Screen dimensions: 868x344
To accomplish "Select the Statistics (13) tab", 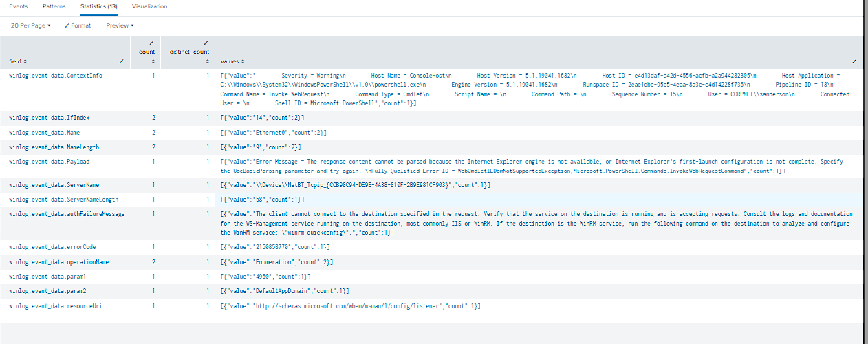I will click(x=98, y=6).
